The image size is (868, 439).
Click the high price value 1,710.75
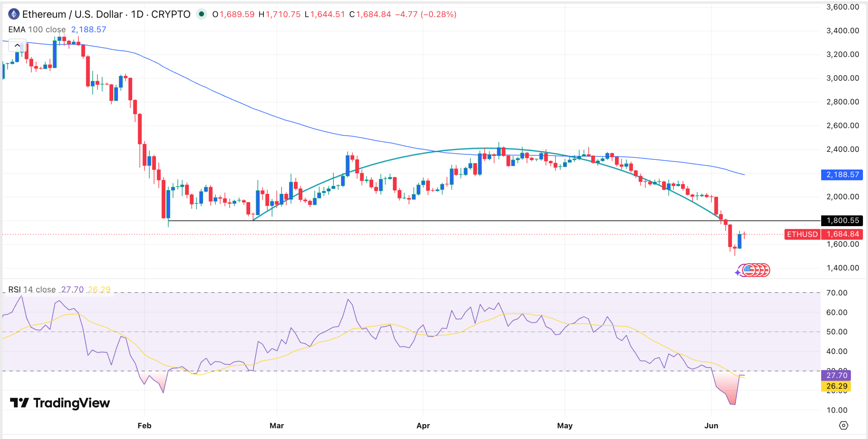point(283,14)
